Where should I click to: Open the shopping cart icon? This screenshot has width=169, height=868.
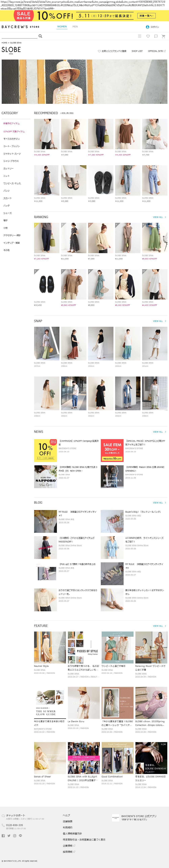(x=163, y=36)
